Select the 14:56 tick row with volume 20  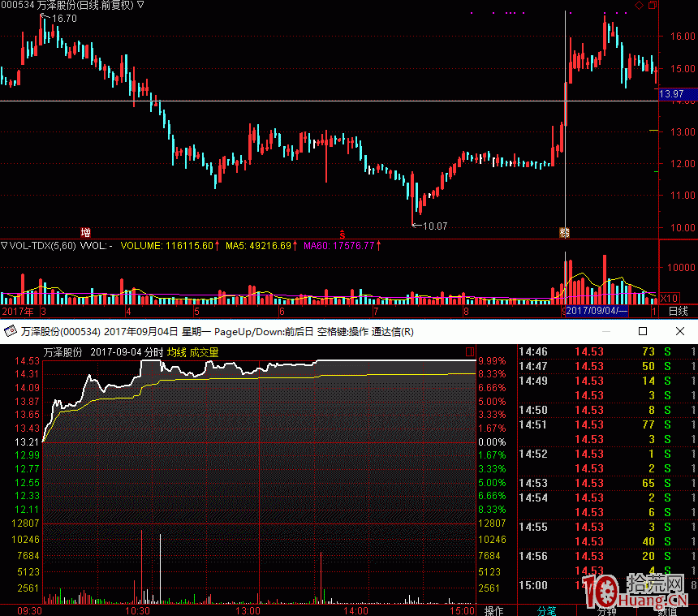pyautogui.click(x=607, y=557)
